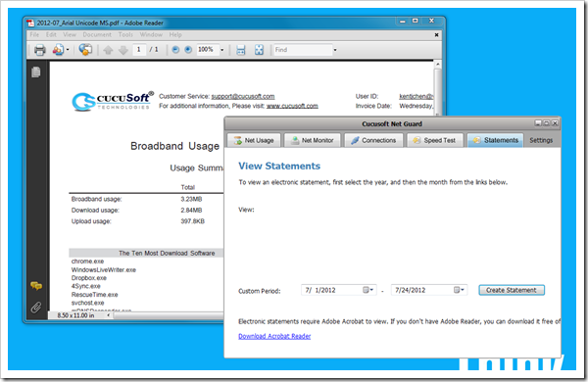This screenshot has height=382, width=588.
Task: Click the Download usage value 2.84MB
Action: [191, 211]
